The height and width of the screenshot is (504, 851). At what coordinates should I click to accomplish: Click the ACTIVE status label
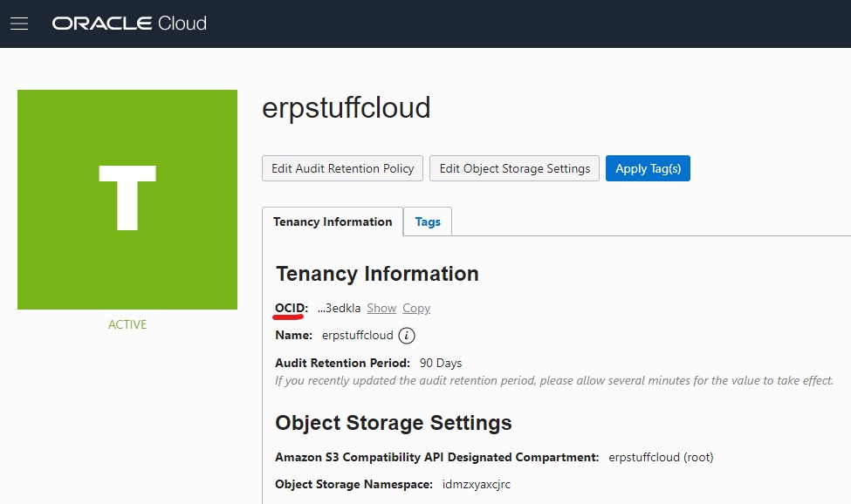coord(127,324)
